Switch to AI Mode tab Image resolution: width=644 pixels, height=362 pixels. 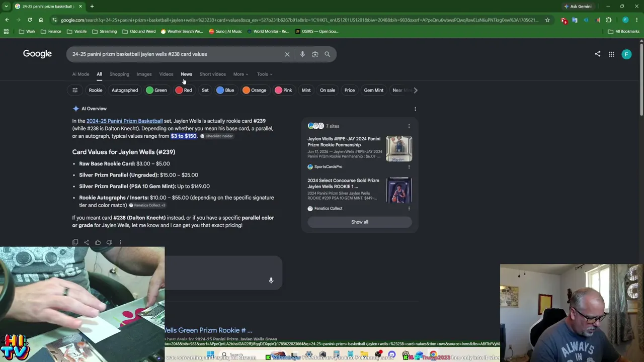(x=80, y=74)
